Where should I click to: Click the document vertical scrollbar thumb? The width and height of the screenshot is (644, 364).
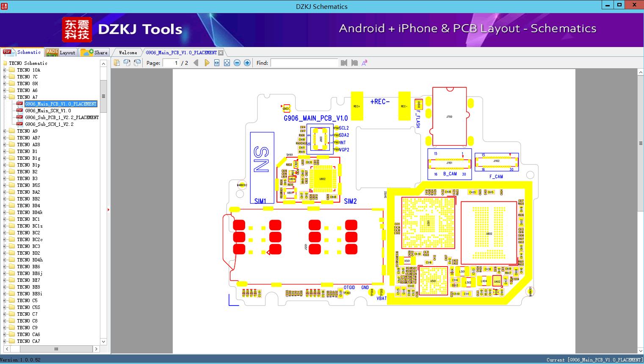coord(640,143)
